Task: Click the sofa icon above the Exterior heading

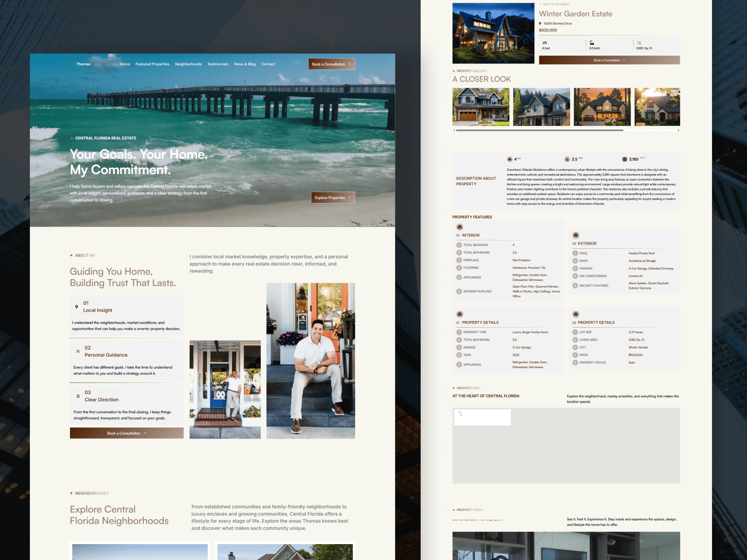Action: [576, 235]
